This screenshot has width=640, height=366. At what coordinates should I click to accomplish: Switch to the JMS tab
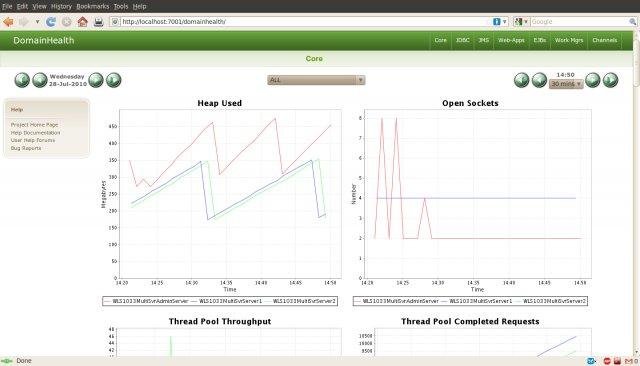click(x=484, y=40)
